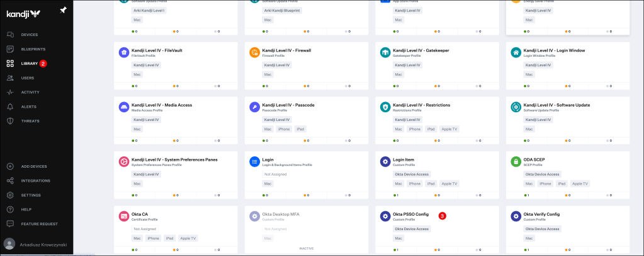Open the Integrations page

click(35, 180)
